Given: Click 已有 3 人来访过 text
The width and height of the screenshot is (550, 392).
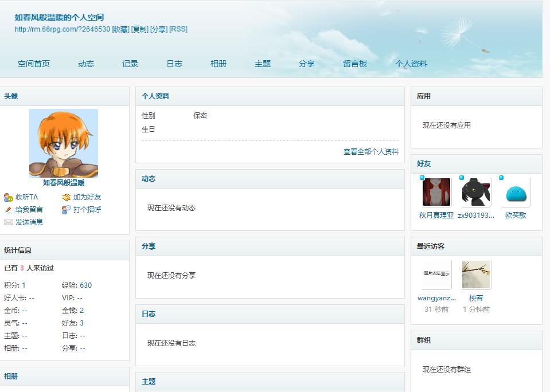Looking at the screenshot, I should [29, 268].
